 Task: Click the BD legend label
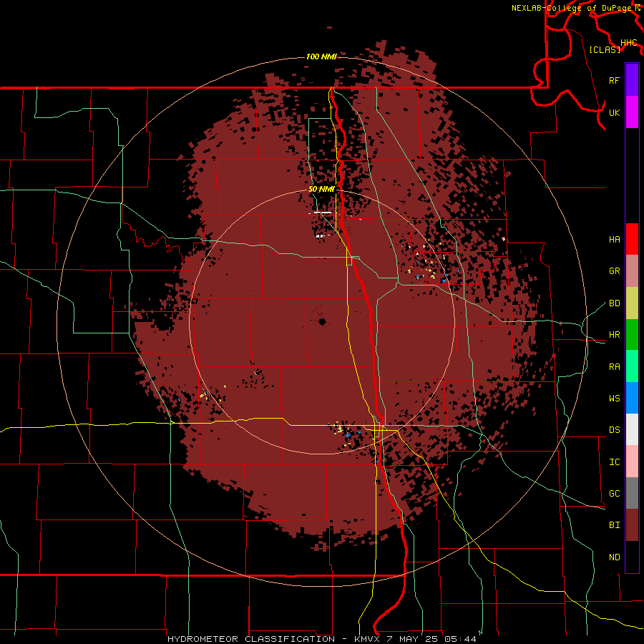coord(614,303)
